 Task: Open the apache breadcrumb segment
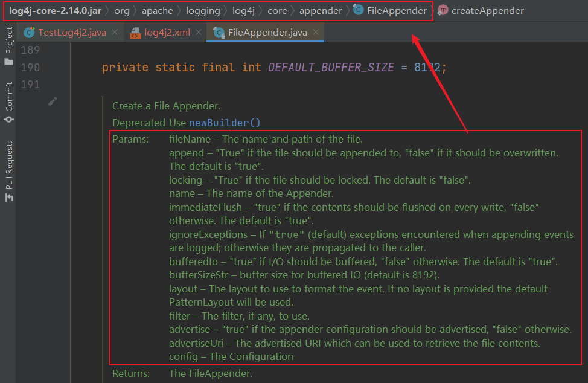pyautogui.click(x=157, y=10)
